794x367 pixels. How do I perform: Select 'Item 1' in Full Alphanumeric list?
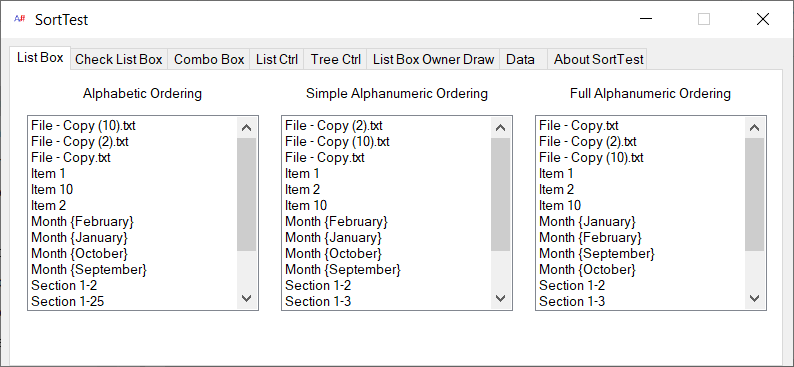(641, 174)
